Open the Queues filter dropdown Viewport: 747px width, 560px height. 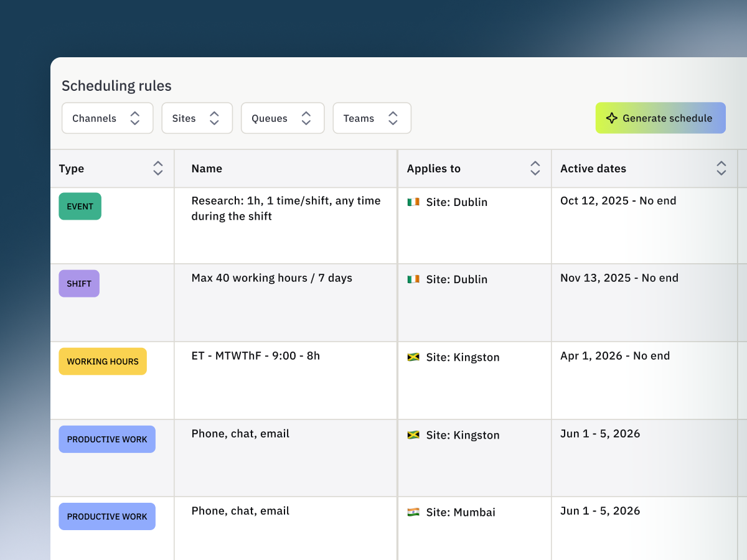click(x=283, y=118)
